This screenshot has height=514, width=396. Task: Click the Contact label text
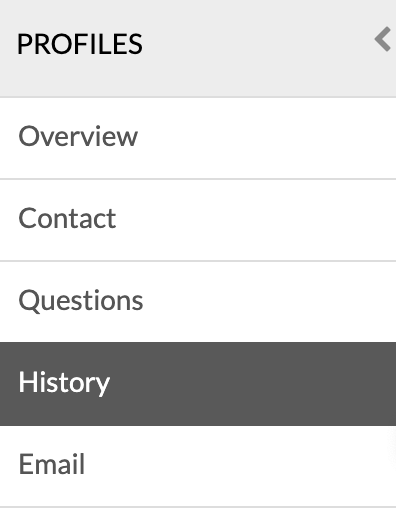(x=67, y=218)
